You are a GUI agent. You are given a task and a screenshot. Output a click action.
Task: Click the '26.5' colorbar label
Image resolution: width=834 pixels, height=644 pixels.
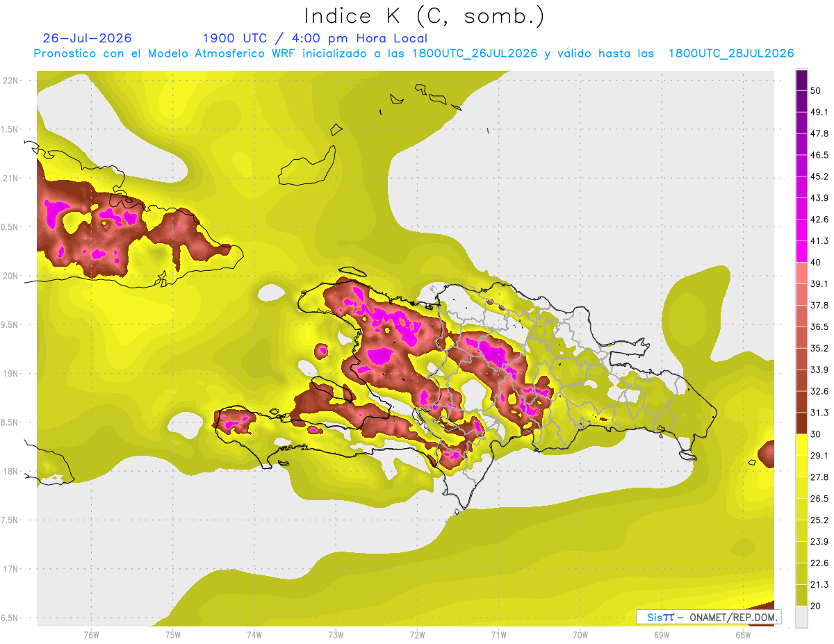click(819, 499)
